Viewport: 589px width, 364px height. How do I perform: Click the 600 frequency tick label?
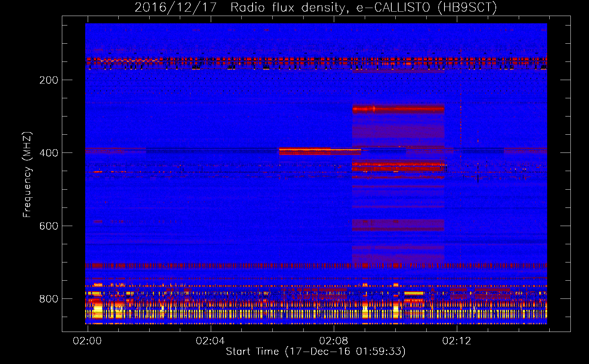point(49,226)
